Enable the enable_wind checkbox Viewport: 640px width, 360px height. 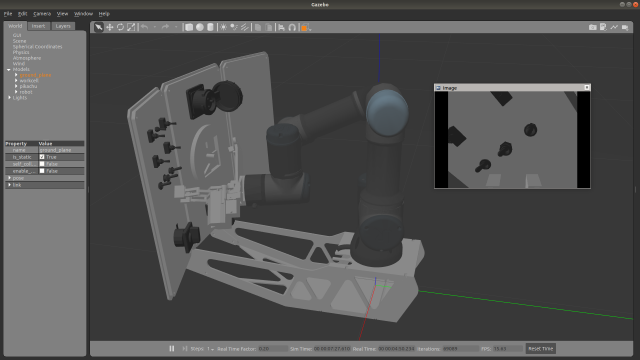point(42,171)
